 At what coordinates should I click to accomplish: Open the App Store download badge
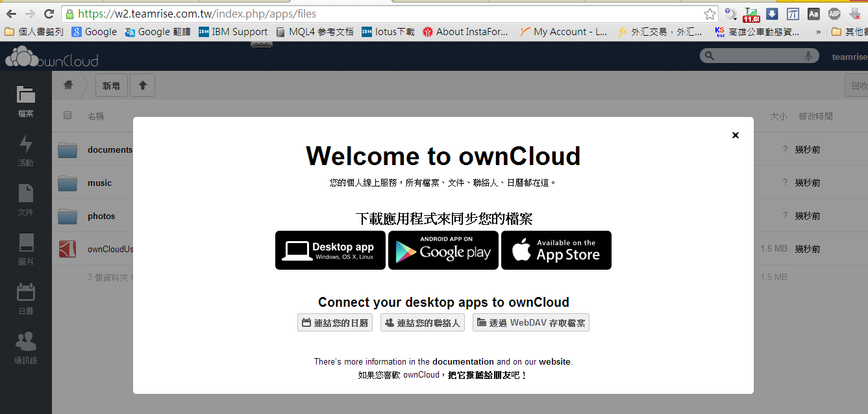point(556,250)
